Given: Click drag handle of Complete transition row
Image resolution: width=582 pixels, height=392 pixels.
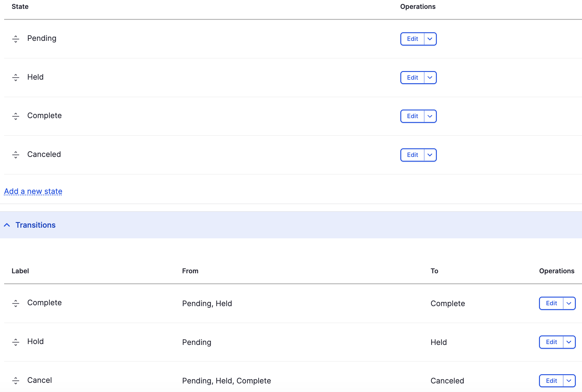Looking at the screenshot, I should 16,303.
